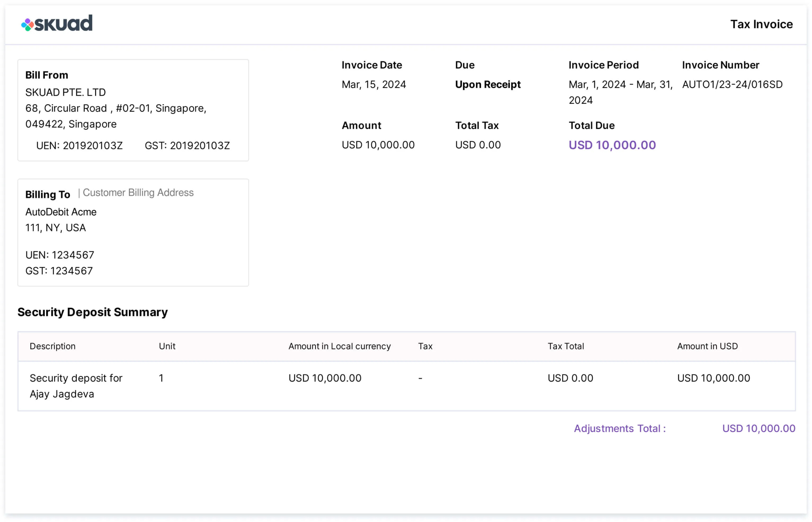Click the 'Total Due' label
This screenshot has height=522, width=812.
(591, 125)
